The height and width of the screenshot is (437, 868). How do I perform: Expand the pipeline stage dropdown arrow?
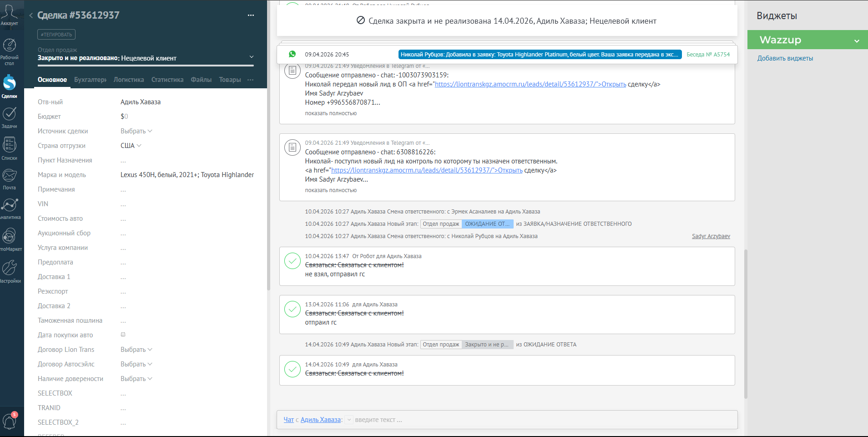pyautogui.click(x=252, y=57)
